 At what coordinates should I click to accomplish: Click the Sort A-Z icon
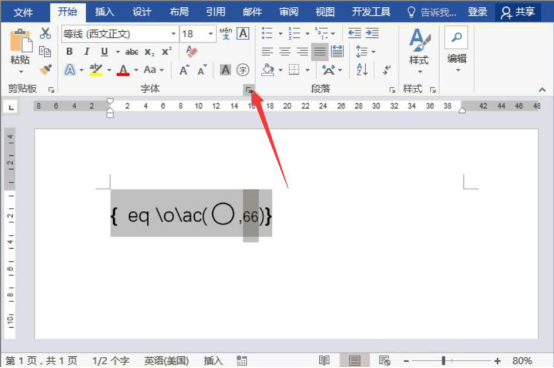[x=362, y=70]
